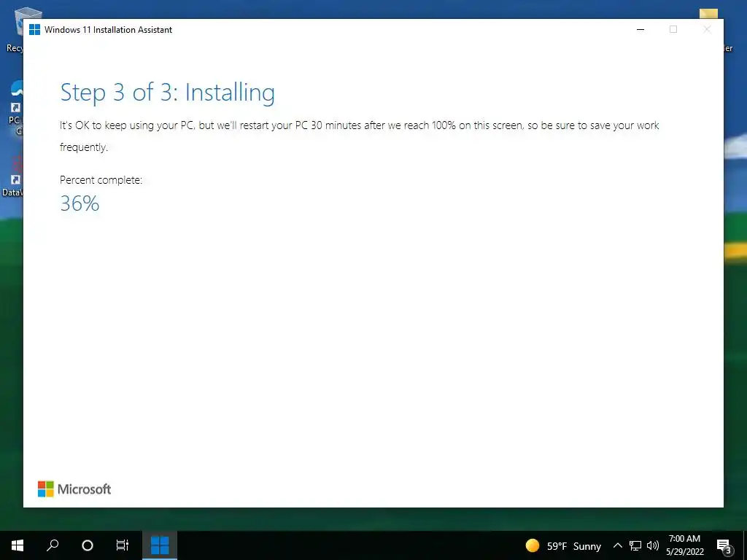
Task: Open the volume speaker tray icon
Action: click(653, 545)
